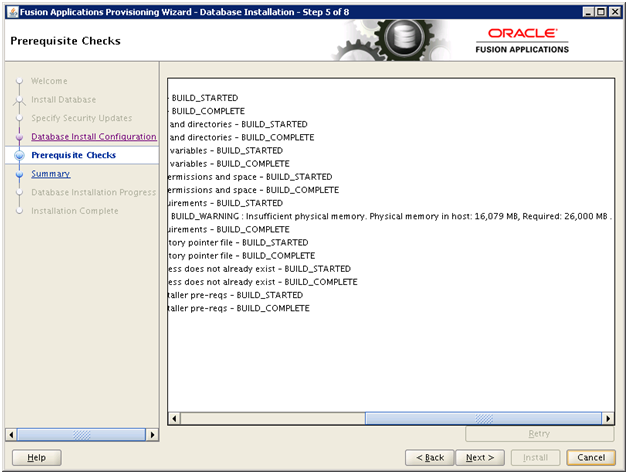The image size is (628, 474).
Task: Click the navigation pane's left scroll arrow
Action: coord(11,435)
